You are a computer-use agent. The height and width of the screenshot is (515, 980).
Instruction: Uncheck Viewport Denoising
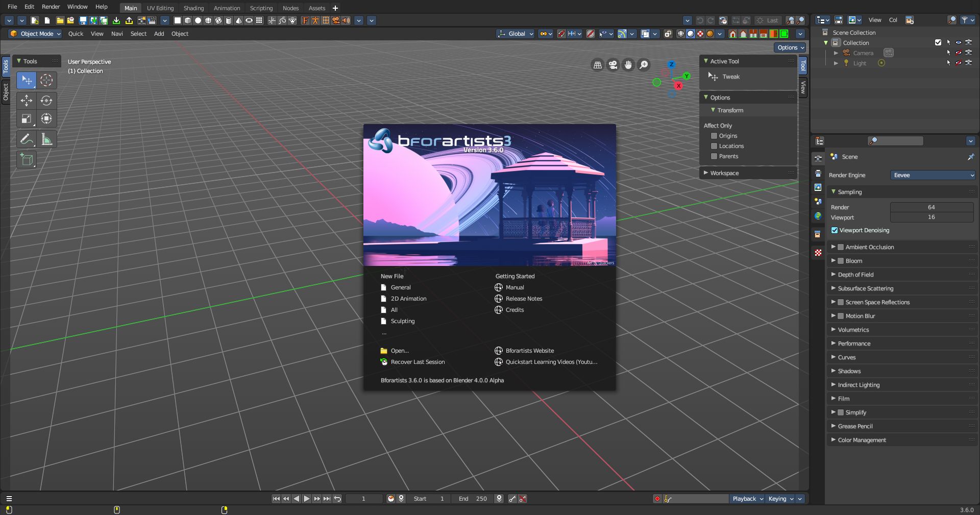pyautogui.click(x=835, y=230)
